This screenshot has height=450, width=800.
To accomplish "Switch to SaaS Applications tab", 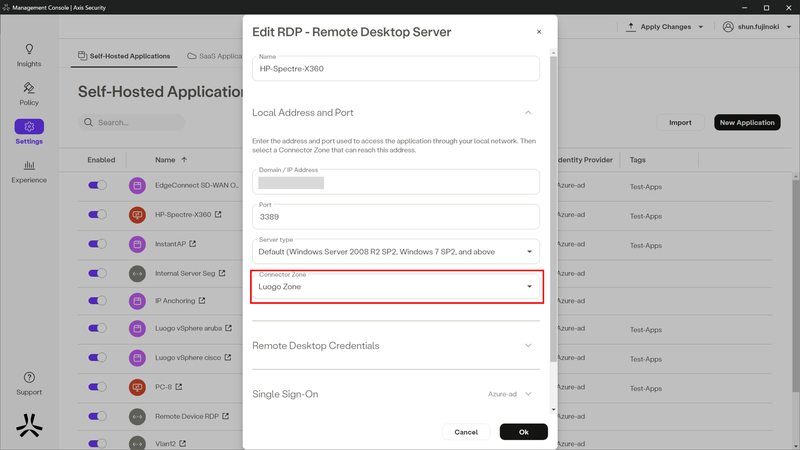I will click(215, 56).
